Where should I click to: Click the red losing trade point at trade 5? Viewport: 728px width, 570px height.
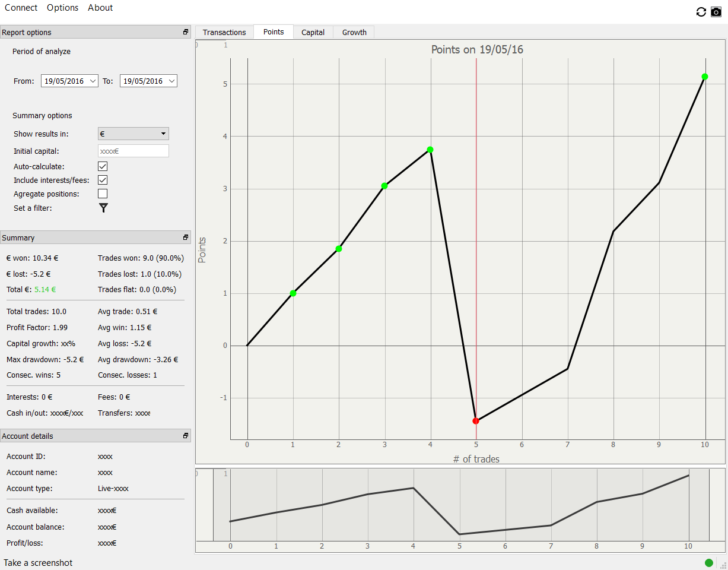(476, 421)
